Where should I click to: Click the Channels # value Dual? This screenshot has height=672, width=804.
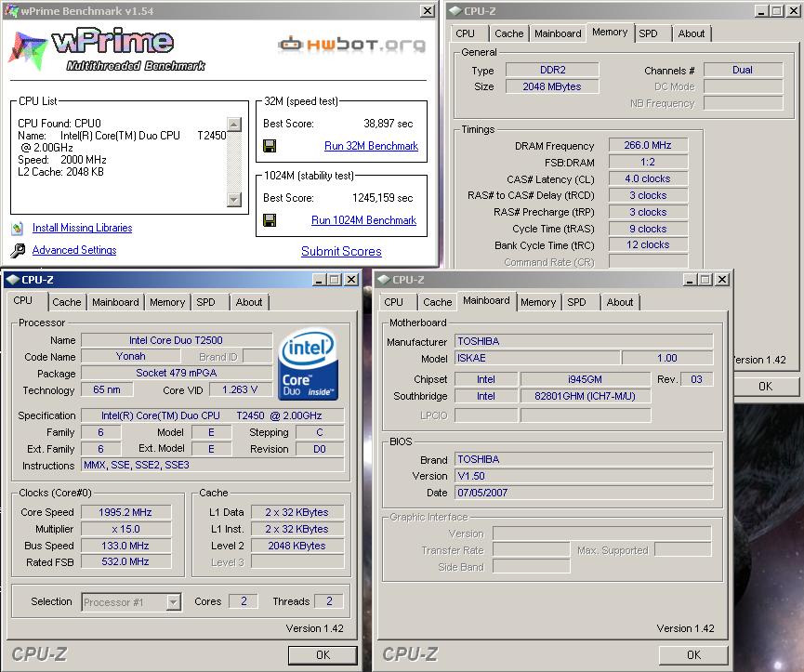point(743,70)
